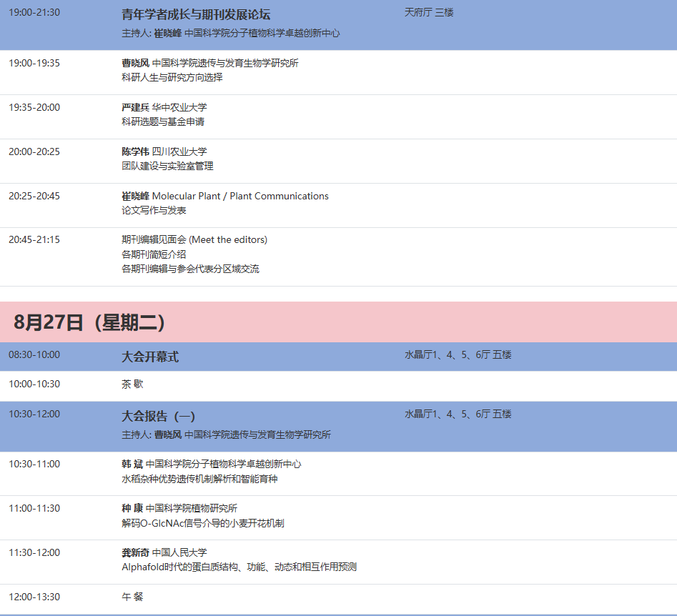Select speaker name 韩斌
The width and height of the screenshot is (677, 616).
[132, 464]
